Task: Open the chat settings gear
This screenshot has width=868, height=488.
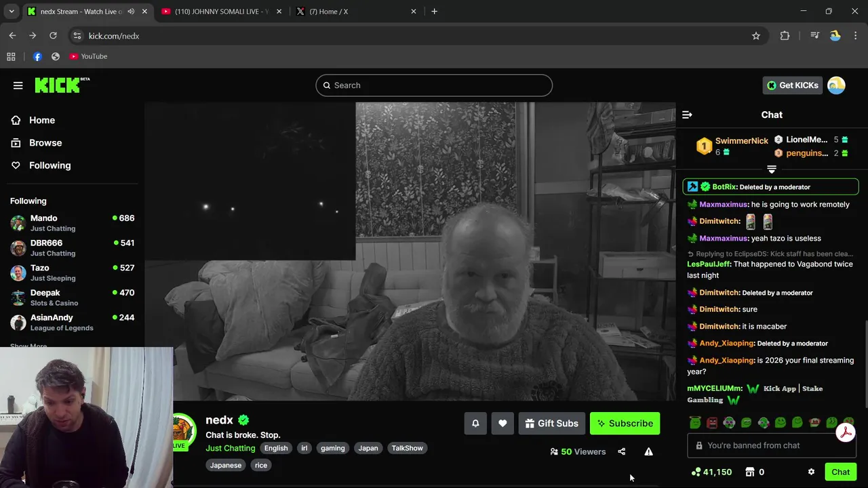Action: [x=811, y=472]
